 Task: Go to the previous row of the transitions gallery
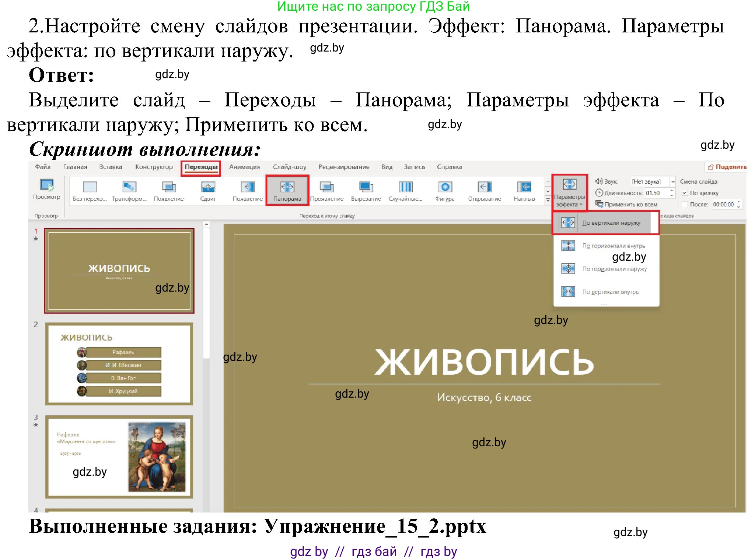pyautogui.click(x=548, y=182)
